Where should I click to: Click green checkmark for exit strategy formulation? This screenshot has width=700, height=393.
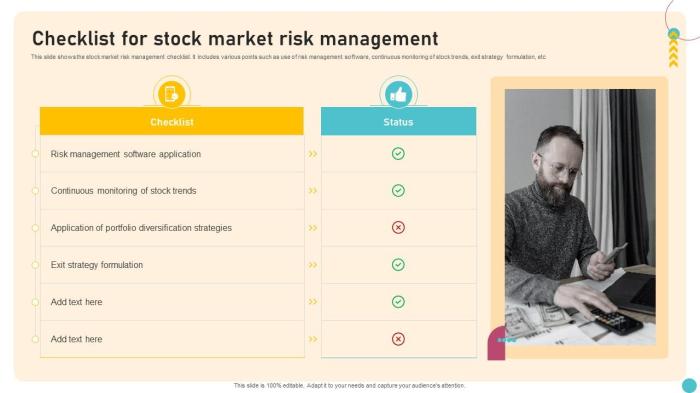pos(398,265)
